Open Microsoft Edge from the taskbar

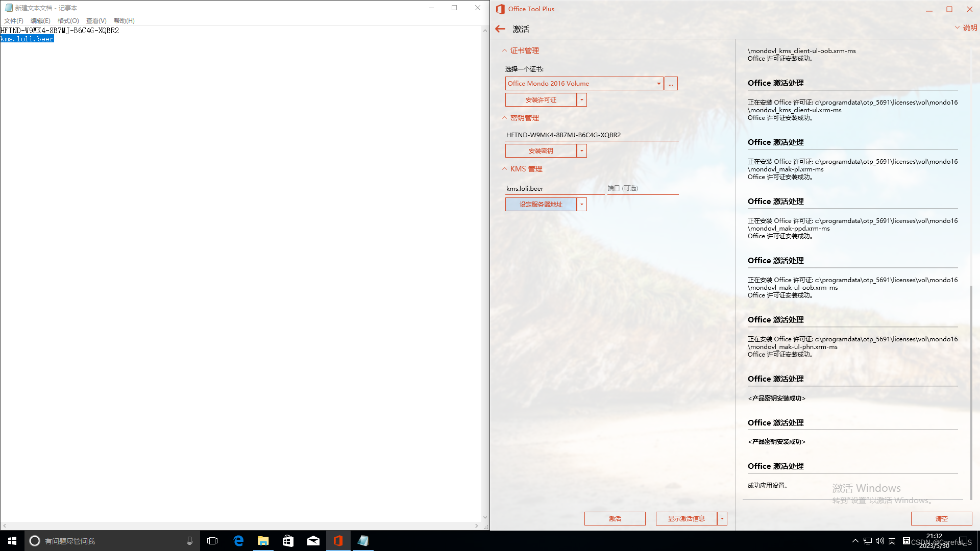click(238, 541)
